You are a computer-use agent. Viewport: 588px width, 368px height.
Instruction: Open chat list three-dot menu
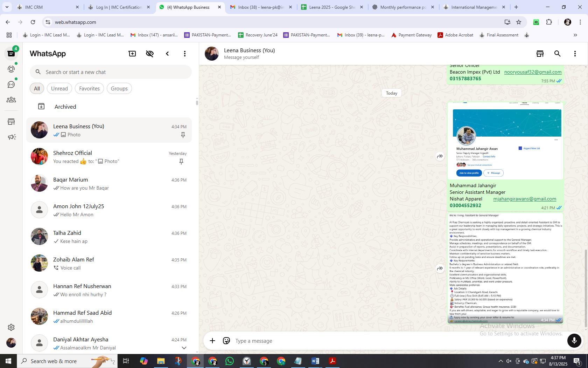[185, 54]
